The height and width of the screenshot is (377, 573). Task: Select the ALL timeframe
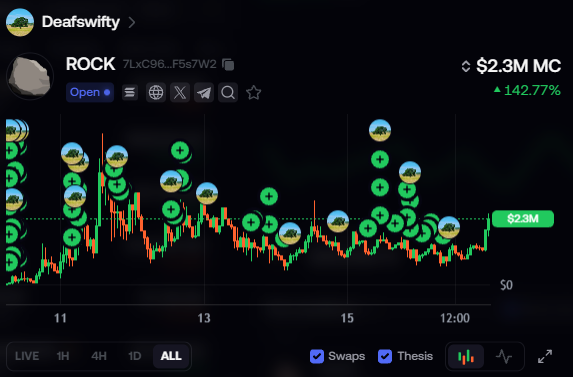(171, 356)
